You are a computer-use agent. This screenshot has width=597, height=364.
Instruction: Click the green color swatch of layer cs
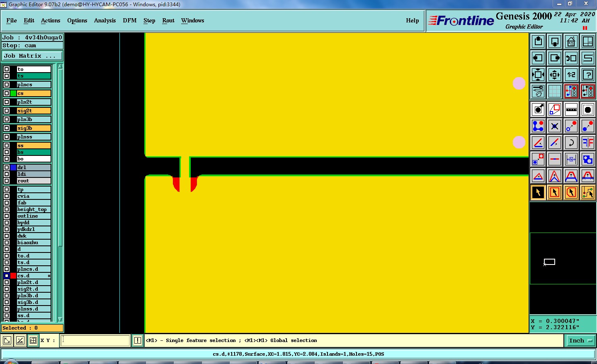[x=13, y=93]
